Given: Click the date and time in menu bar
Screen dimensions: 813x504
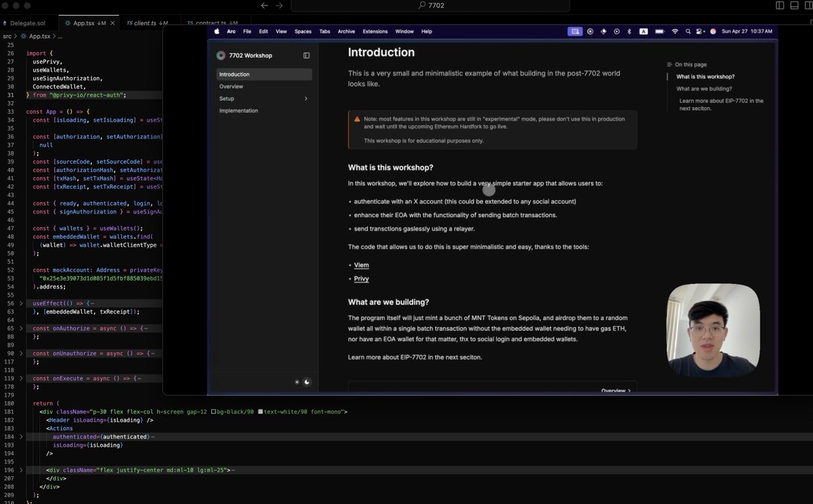Looking at the screenshot, I should pos(747,31).
